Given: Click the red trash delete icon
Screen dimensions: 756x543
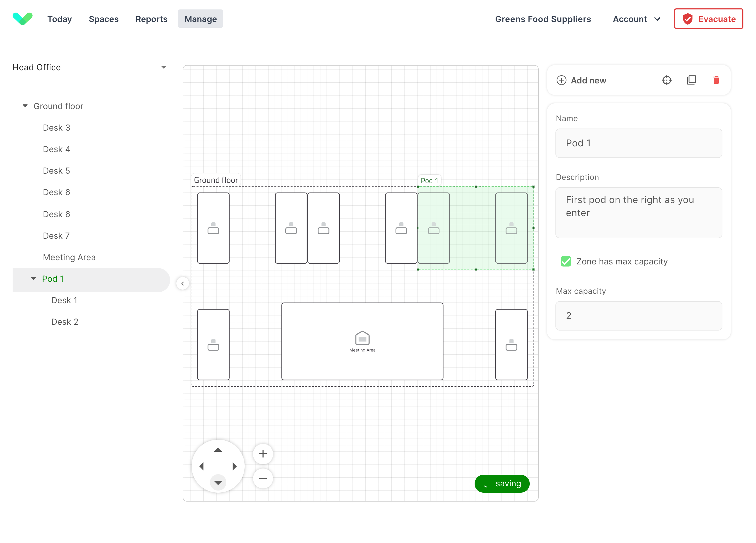Looking at the screenshot, I should [716, 80].
